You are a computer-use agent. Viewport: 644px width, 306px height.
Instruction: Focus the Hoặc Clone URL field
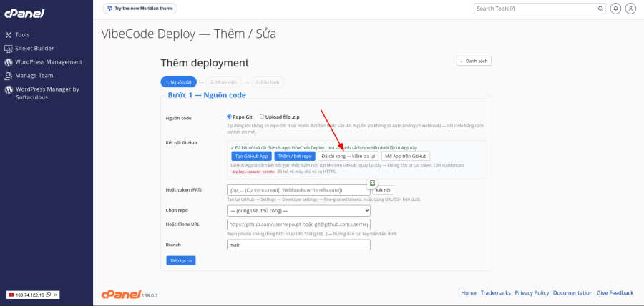(x=298, y=224)
